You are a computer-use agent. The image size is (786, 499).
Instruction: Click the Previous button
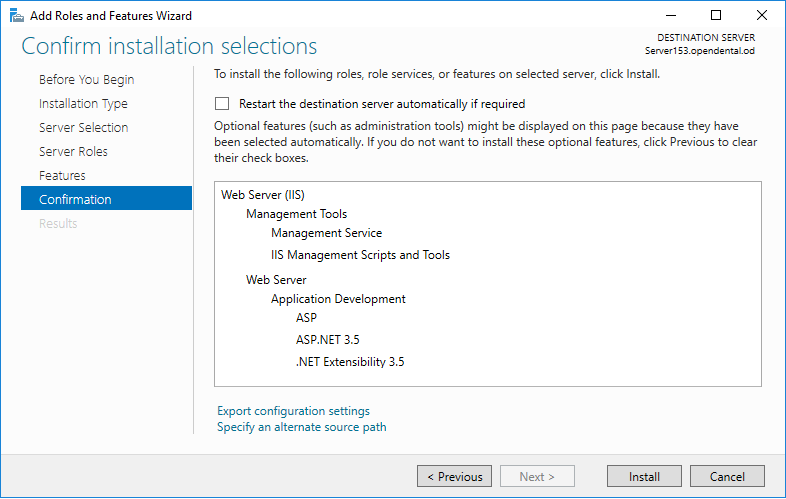455,476
